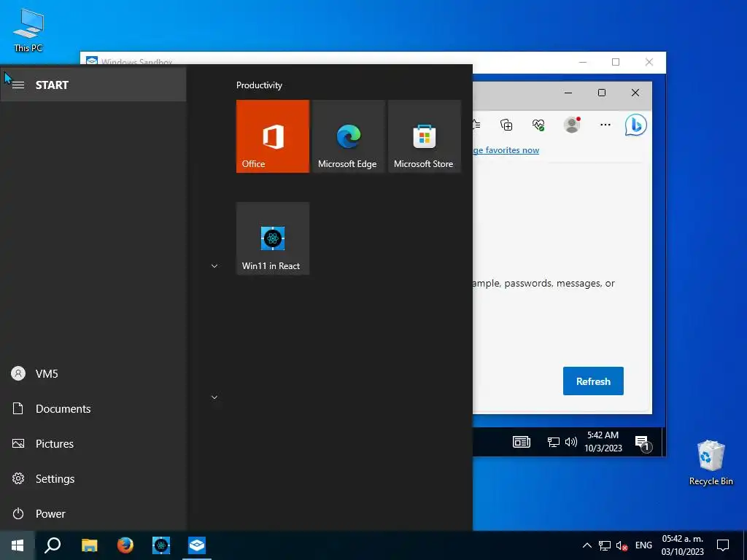Open the Win11 in React tile
The width and height of the screenshot is (747, 560).
(273, 238)
